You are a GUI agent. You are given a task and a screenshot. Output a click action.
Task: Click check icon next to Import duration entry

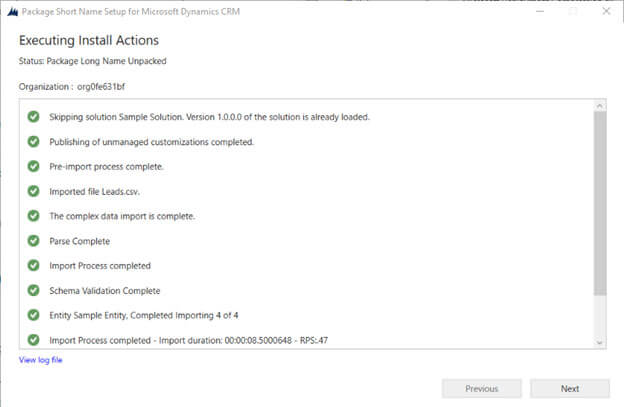coord(33,340)
